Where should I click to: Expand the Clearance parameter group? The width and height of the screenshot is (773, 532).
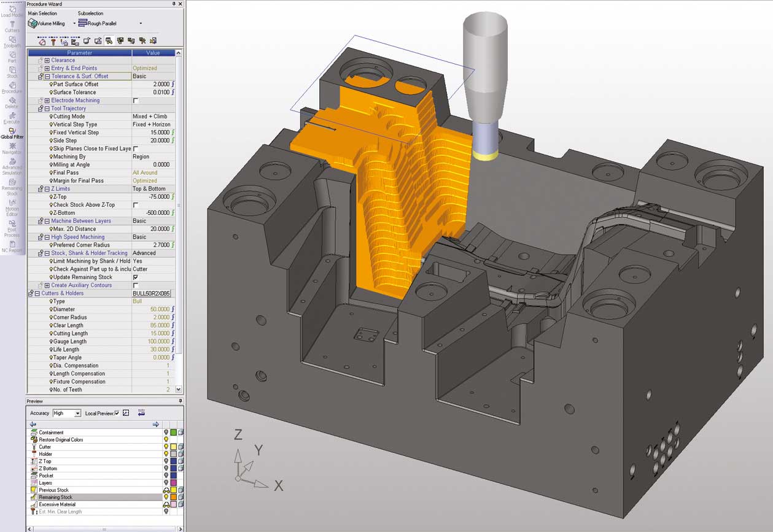coord(47,60)
